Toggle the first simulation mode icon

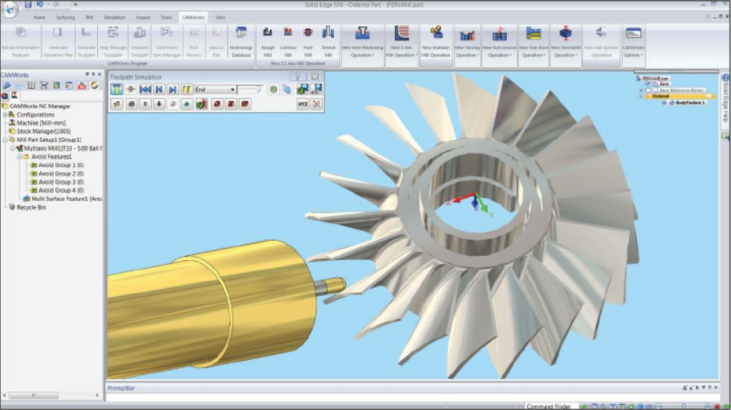click(117, 89)
